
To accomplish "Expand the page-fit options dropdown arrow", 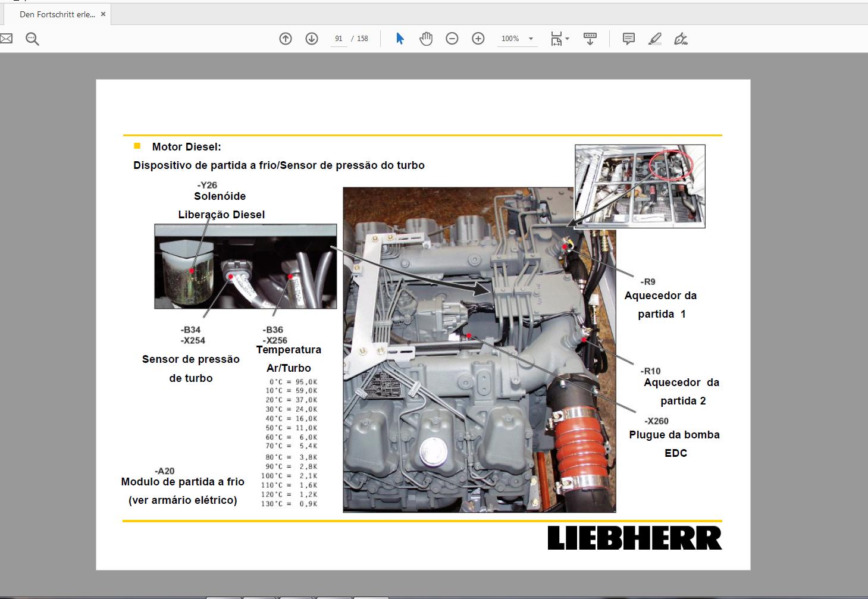I will [x=568, y=38].
